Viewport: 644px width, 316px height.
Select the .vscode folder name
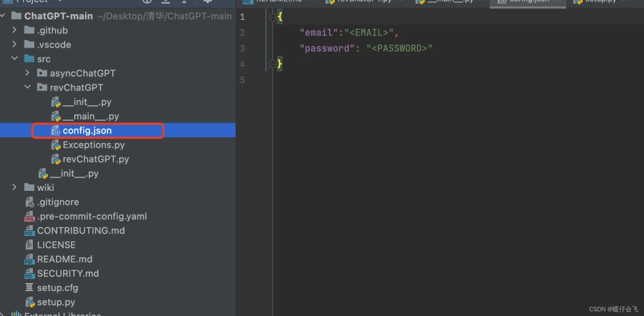[x=54, y=44]
